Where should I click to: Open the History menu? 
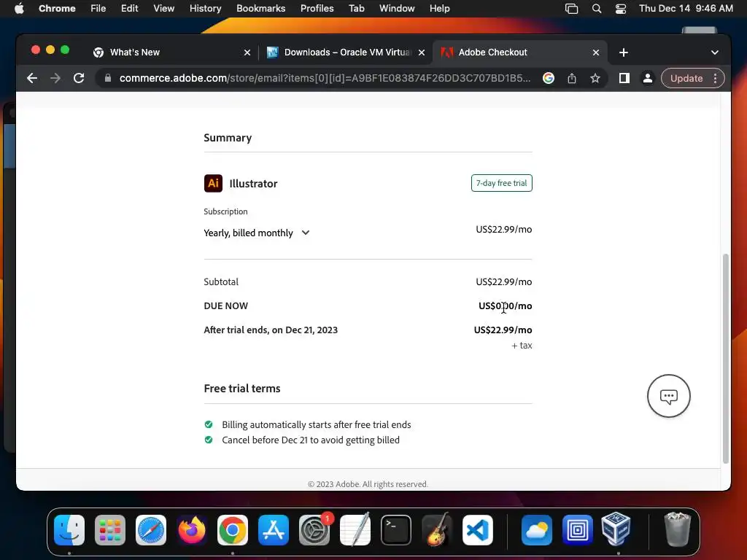(x=205, y=9)
